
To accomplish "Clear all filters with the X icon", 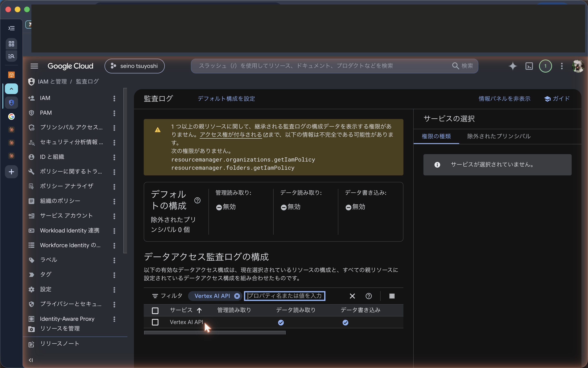I will click(x=352, y=296).
